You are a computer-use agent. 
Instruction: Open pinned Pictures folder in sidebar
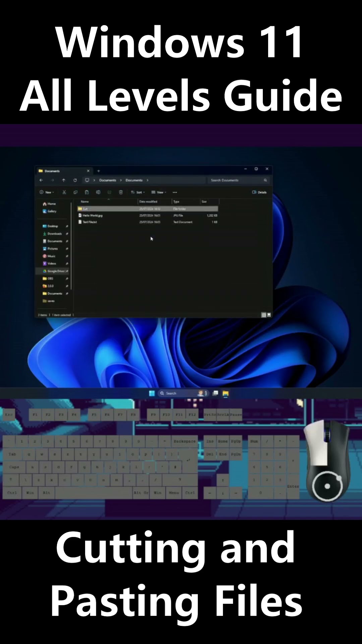(x=50, y=249)
